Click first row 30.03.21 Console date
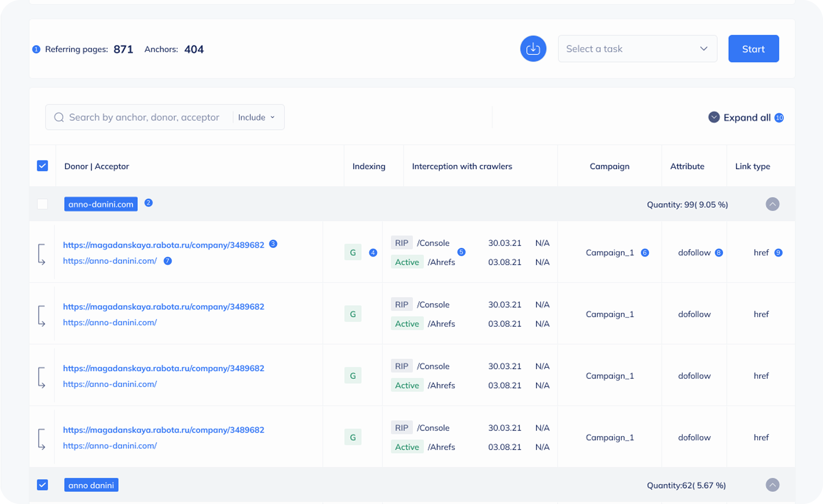This screenshot has width=823, height=504. click(x=504, y=243)
